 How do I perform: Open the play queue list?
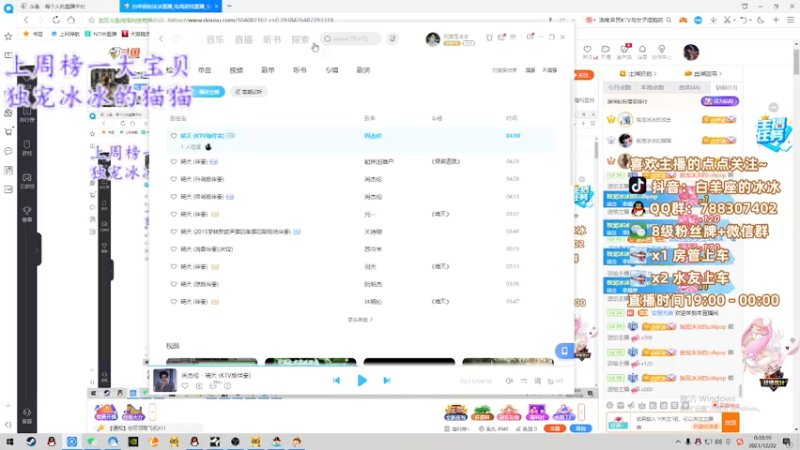tap(555, 381)
